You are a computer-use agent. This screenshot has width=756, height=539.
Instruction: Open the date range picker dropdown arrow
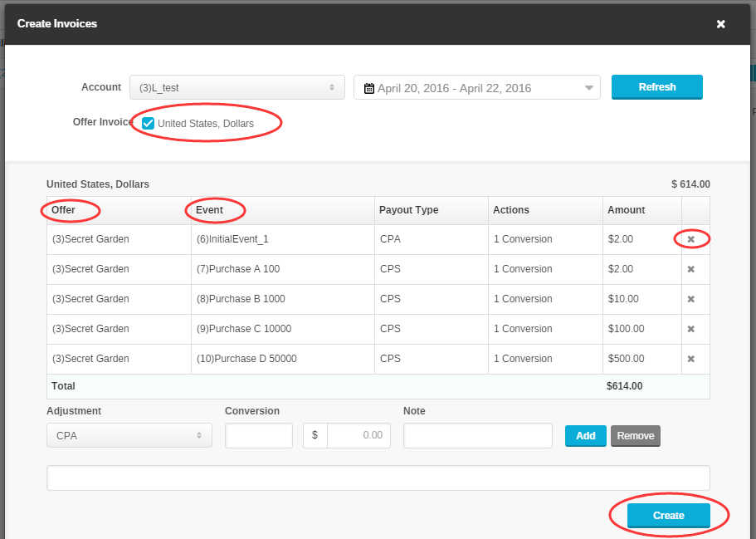588,88
